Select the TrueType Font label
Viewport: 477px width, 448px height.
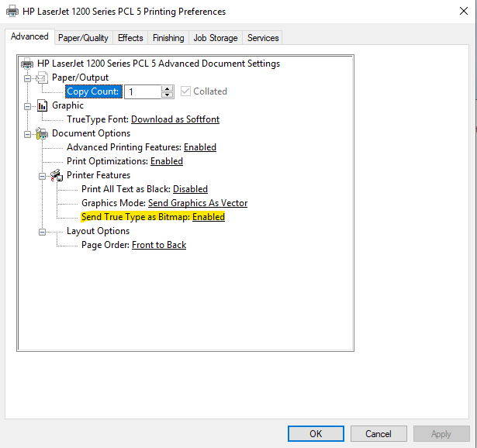(x=98, y=119)
